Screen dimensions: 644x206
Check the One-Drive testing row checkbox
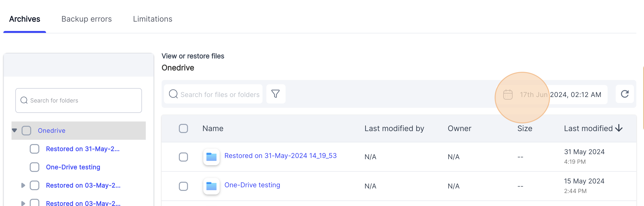183,186
